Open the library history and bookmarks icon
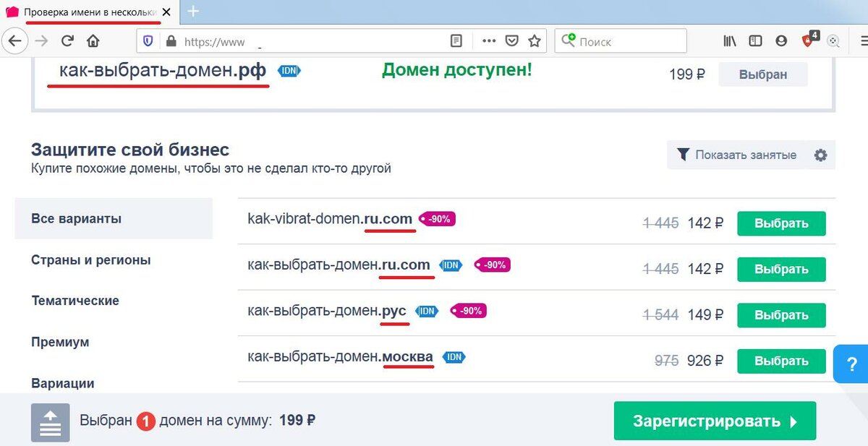This screenshot has height=446, width=868. (x=730, y=41)
